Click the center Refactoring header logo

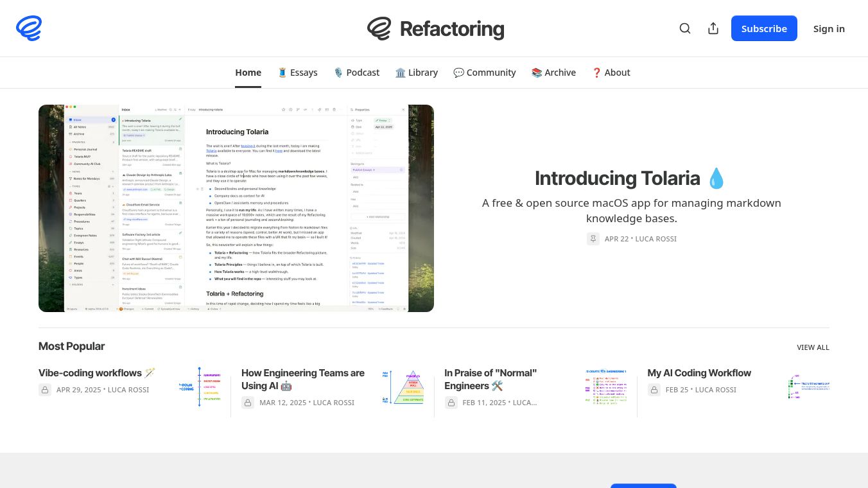pos(435,28)
